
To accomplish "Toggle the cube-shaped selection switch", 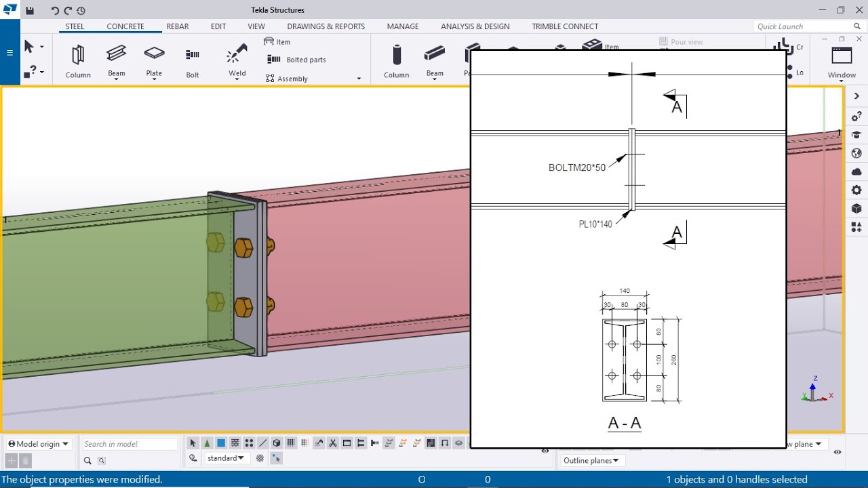I will click(x=277, y=443).
